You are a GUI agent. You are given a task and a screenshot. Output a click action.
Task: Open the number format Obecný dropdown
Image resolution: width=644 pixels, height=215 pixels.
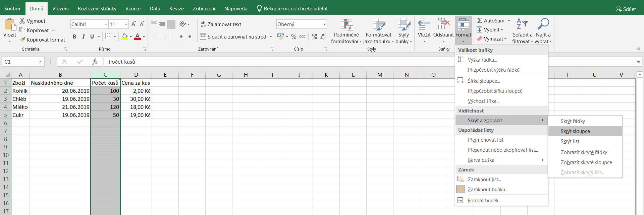coord(325,24)
